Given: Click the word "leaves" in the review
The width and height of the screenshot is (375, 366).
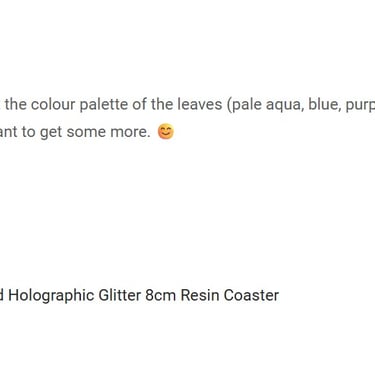Looking at the screenshot, I should [x=200, y=104].
